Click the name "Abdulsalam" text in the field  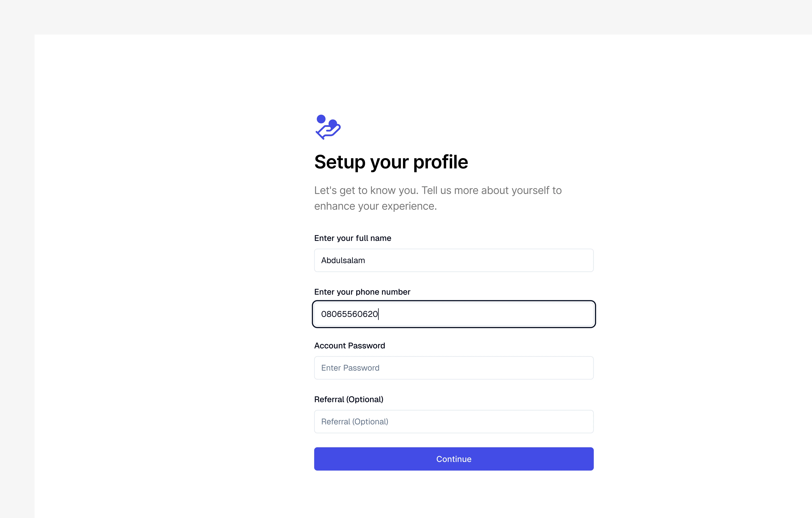(343, 260)
